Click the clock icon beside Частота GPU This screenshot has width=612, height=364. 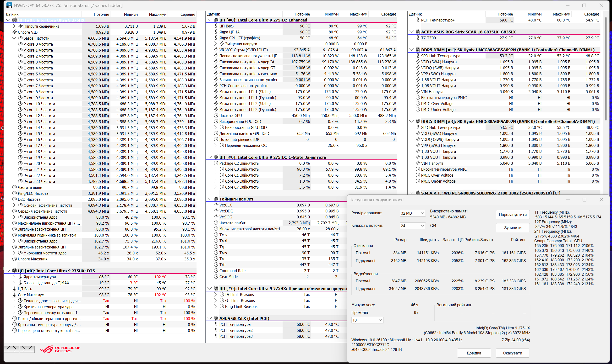coord(216,115)
